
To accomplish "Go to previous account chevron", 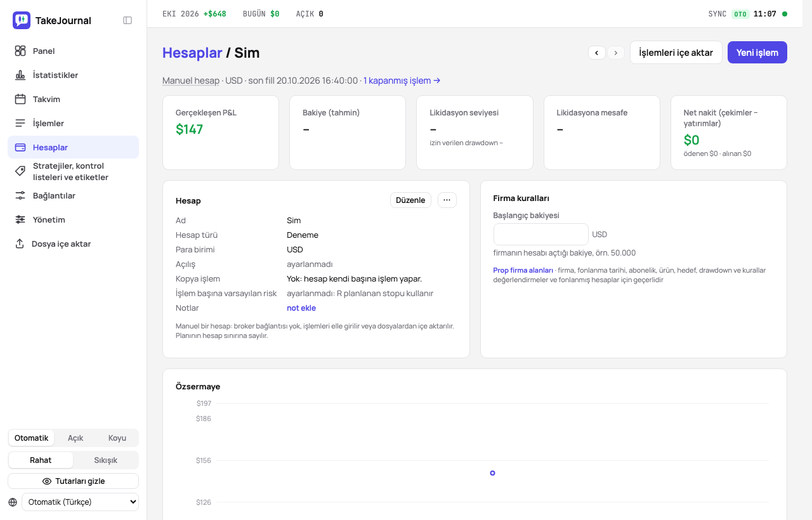I will [596, 53].
